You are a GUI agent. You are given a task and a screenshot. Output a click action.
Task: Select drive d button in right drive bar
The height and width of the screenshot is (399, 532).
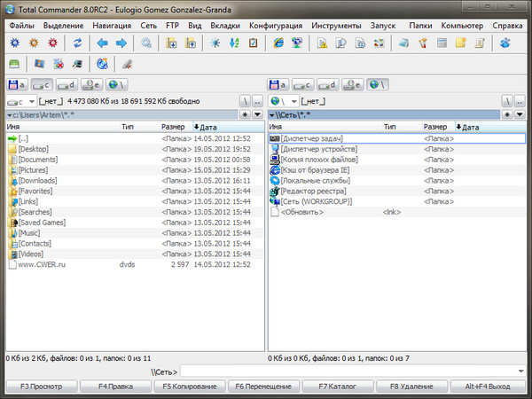(330, 85)
